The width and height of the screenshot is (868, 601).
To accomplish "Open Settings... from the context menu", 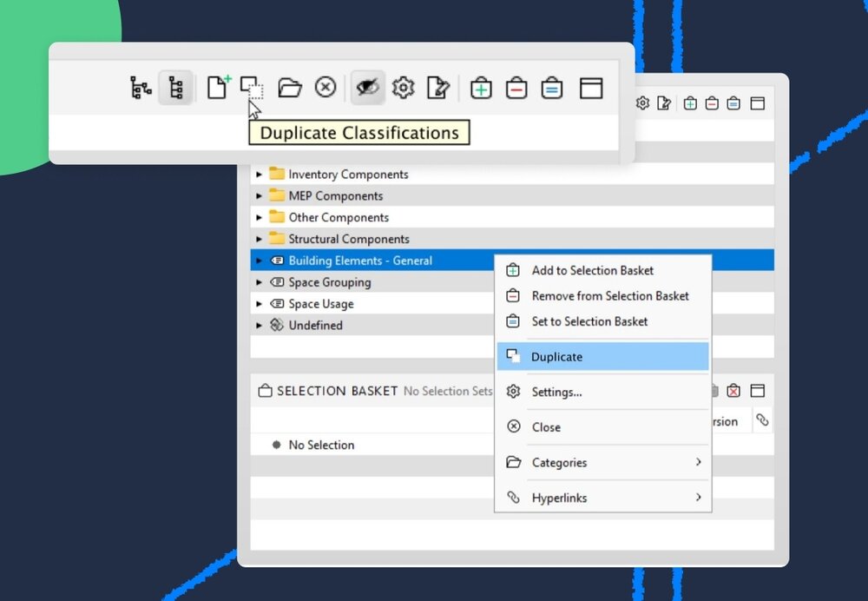I will click(x=603, y=393).
